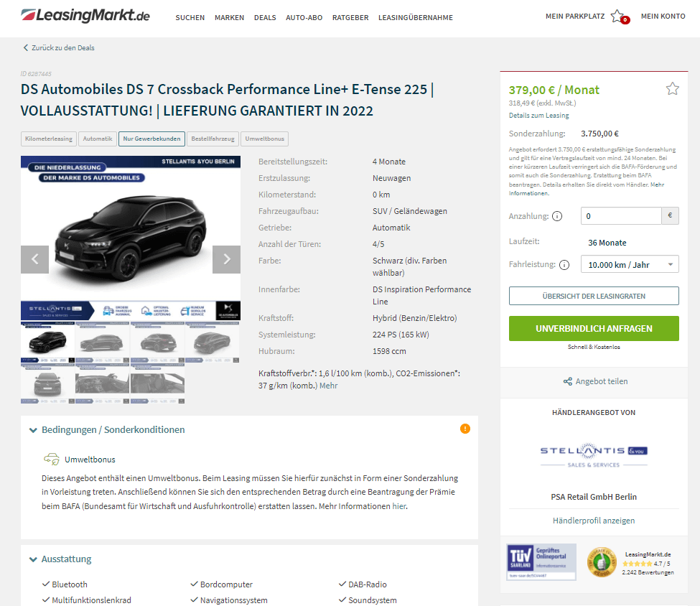Viewport: 700px width, 606px height.
Task: Click the orange warning icon in Bedingungen section
Action: tap(465, 429)
